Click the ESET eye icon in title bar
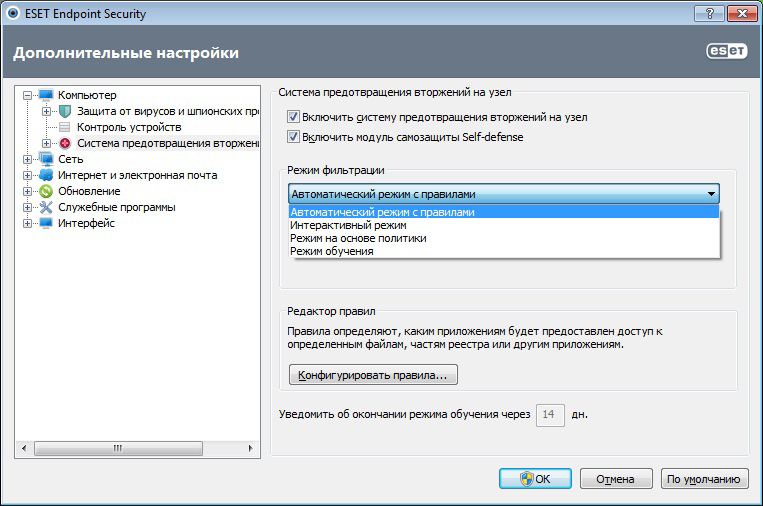Image resolution: width=763 pixels, height=506 pixels. (13, 13)
